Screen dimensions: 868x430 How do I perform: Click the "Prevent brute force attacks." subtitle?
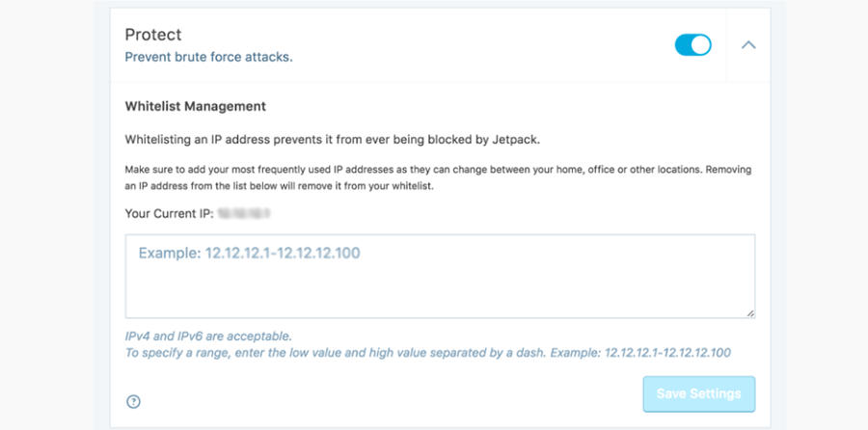(x=208, y=57)
